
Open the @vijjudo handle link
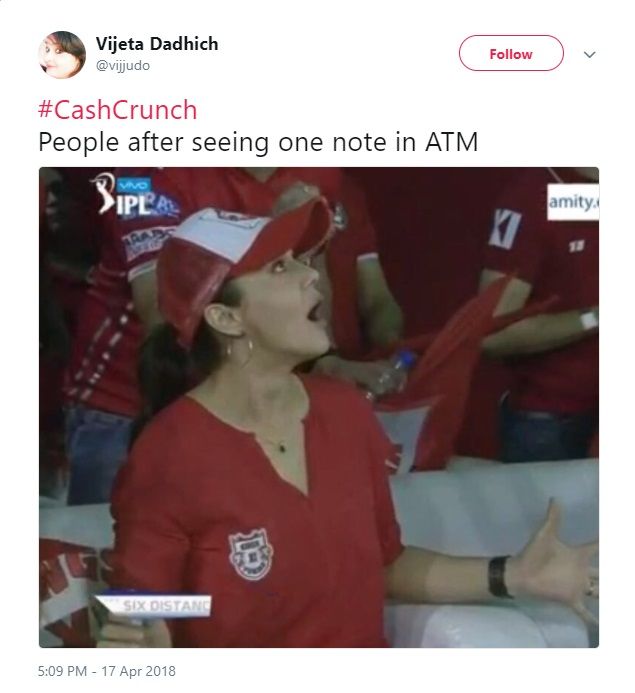(123, 65)
